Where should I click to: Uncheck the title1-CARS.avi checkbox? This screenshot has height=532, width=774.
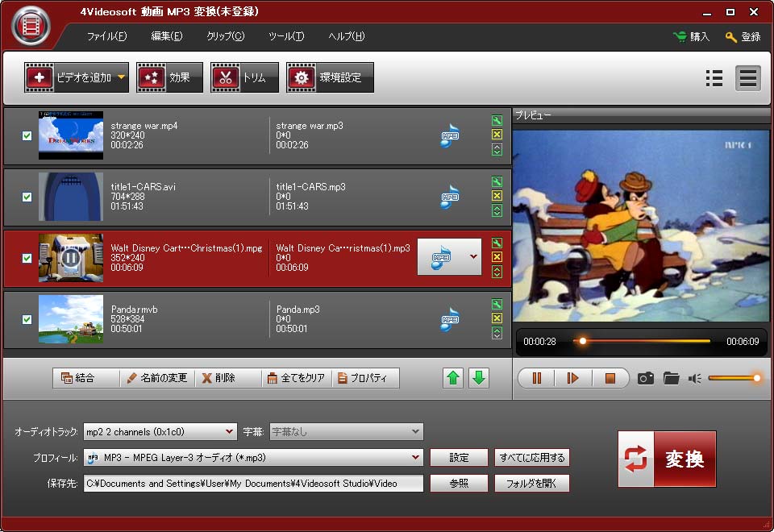click(x=27, y=197)
